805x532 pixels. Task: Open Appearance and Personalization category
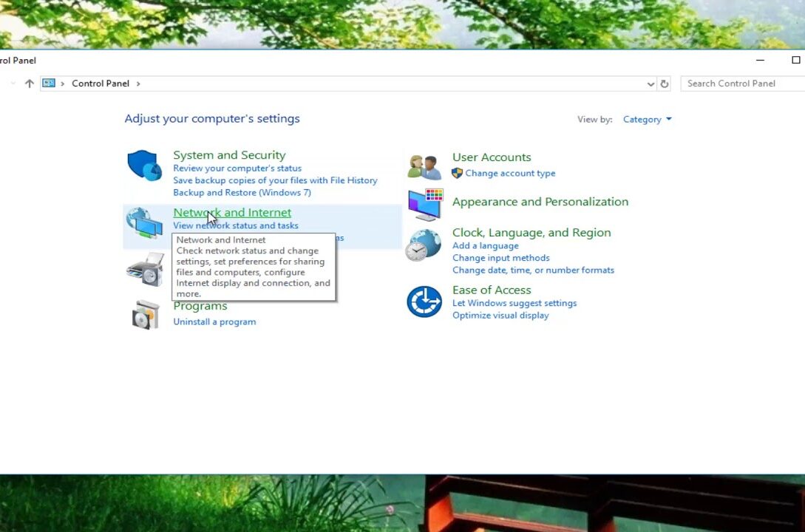pyautogui.click(x=540, y=202)
